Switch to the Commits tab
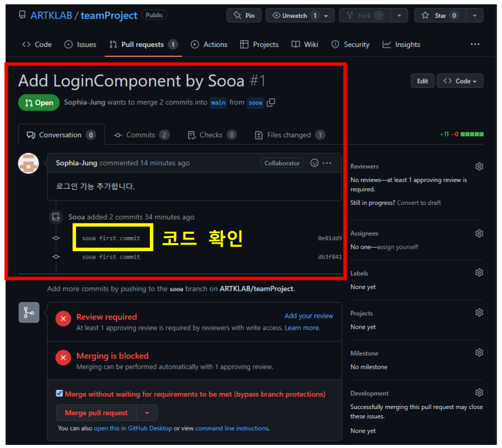The image size is (502, 448). 142,135
